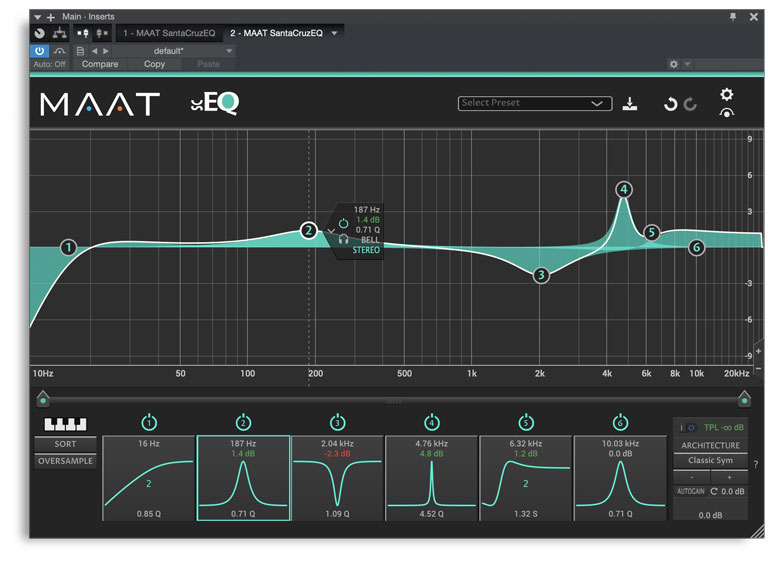Click the save preset download icon

(x=629, y=104)
